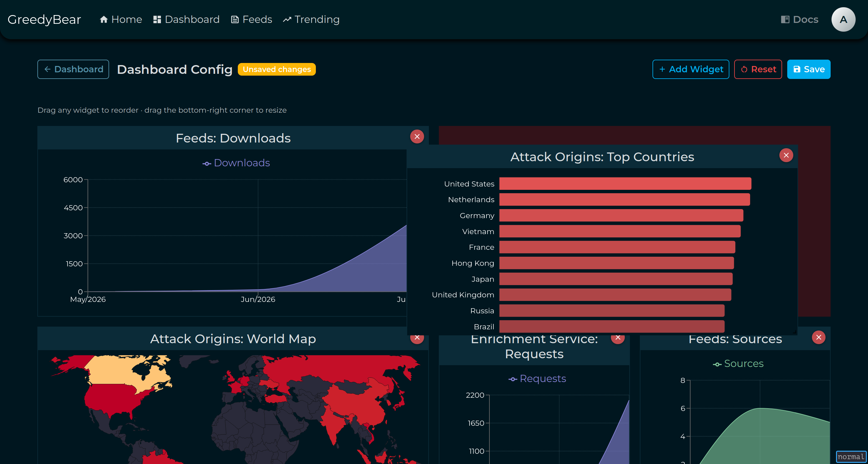Image resolution: width=868 pixels, height=464 pixels.
Task: Click the Hong Kong country label
Action: (x=472, y=263)
